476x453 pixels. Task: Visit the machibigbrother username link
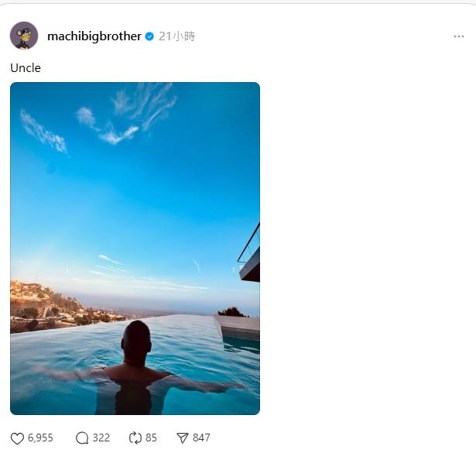point(94,36)
